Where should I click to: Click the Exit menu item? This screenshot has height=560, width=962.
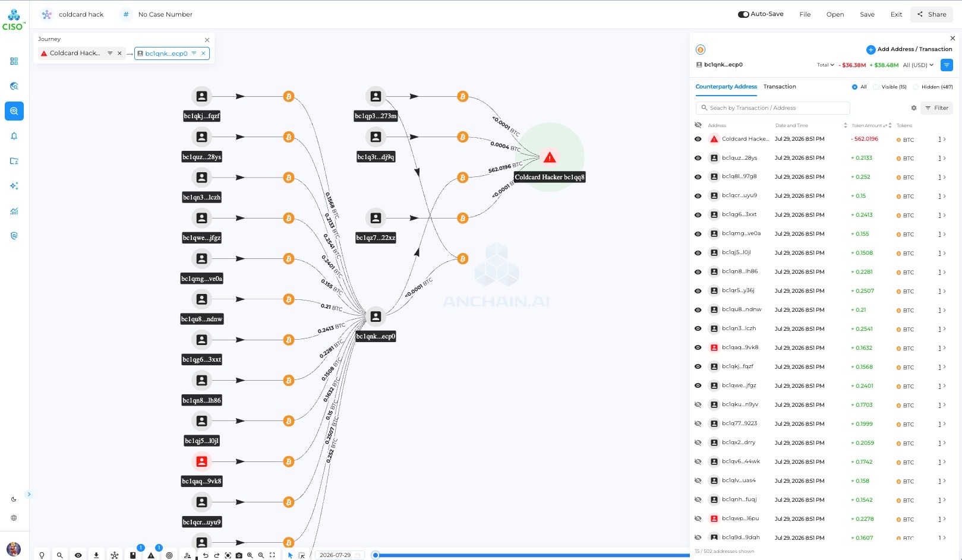[x=896, y=14]
